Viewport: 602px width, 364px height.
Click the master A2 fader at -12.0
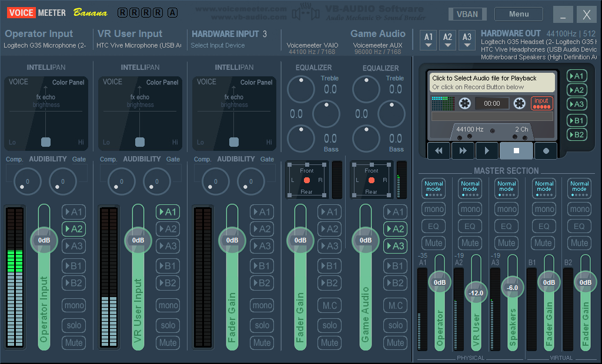[476, 293]
